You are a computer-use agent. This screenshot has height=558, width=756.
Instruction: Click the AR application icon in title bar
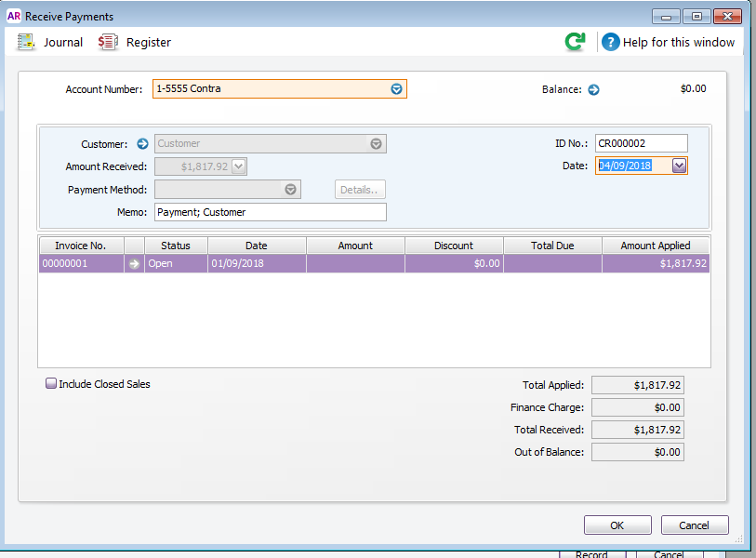click(13, 16)
